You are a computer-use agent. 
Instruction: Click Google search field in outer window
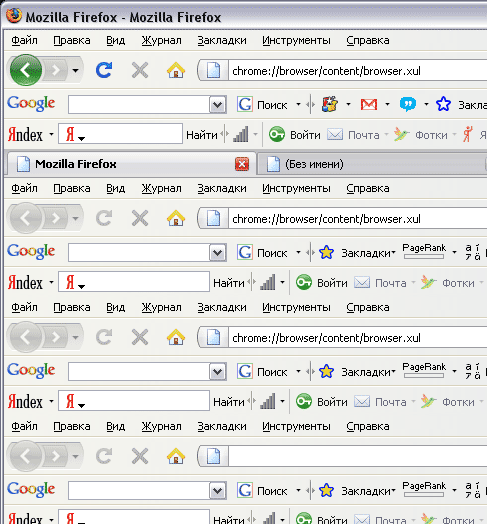coord(139,105)
